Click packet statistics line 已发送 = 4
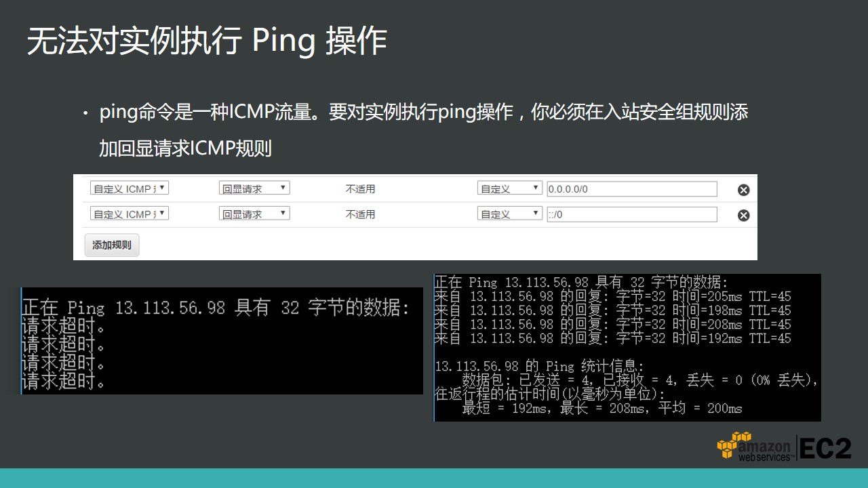Screen dimensions: 868x488 (x=640, y=380)
